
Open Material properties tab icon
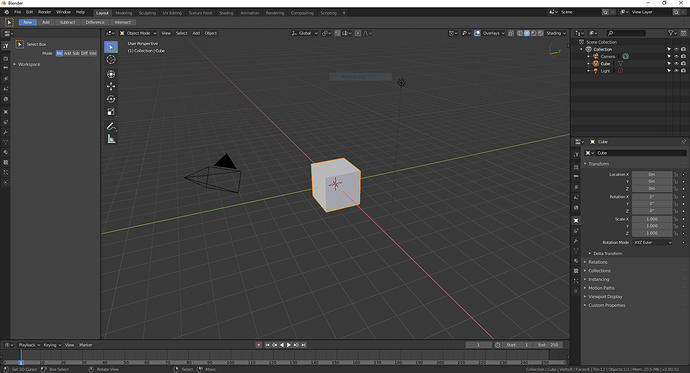[x=576, y=261]
